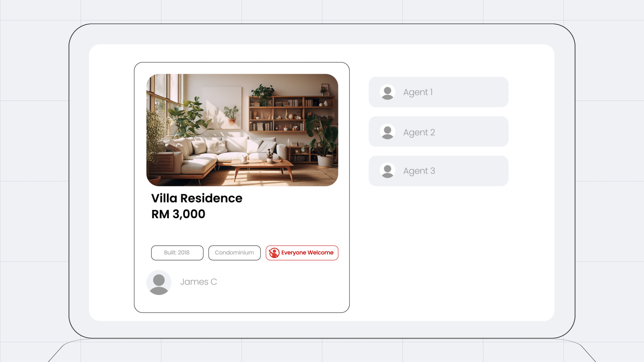Click Agent 3's avatar icon
This screenshot has width=644, height=362.
pos(387,171)
